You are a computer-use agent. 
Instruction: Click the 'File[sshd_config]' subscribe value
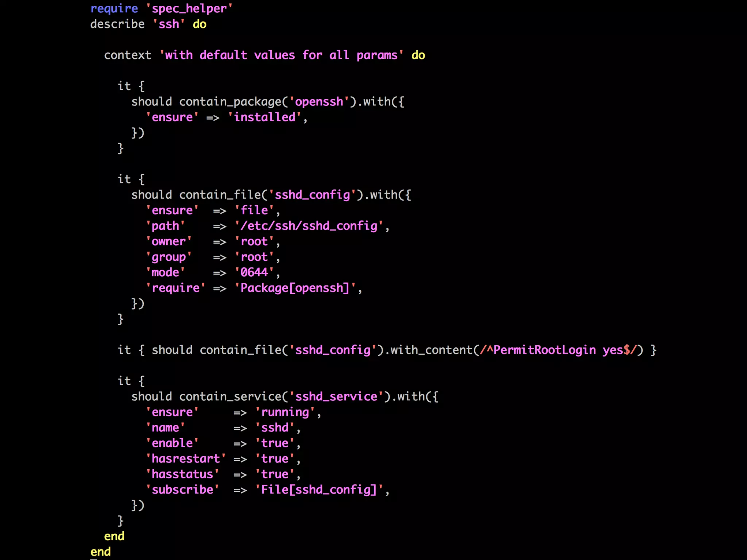click(x=319, y=490)
